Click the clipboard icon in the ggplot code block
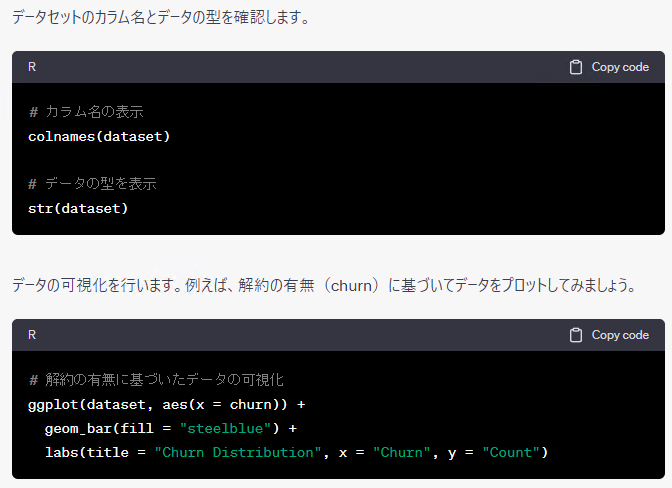Viewport: 672px width, 488px height. [x=576, y=335]
